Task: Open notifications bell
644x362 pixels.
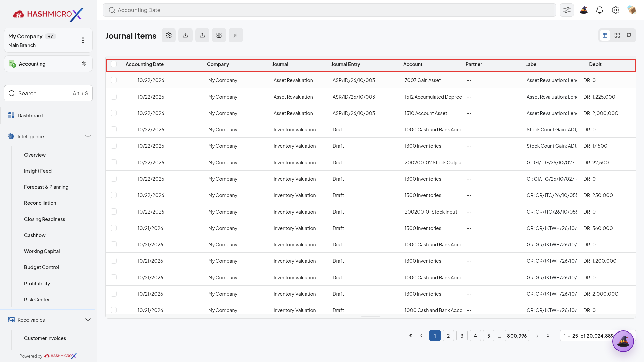Action: point(600,10)
